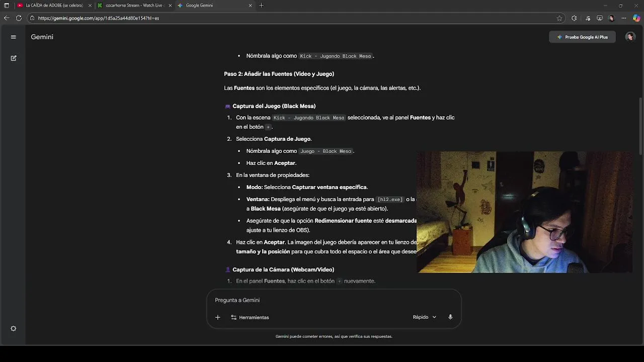Click the Pregunta a Gemini prompt field
Screen dimensions: 644x362
[x=334, y=300]
